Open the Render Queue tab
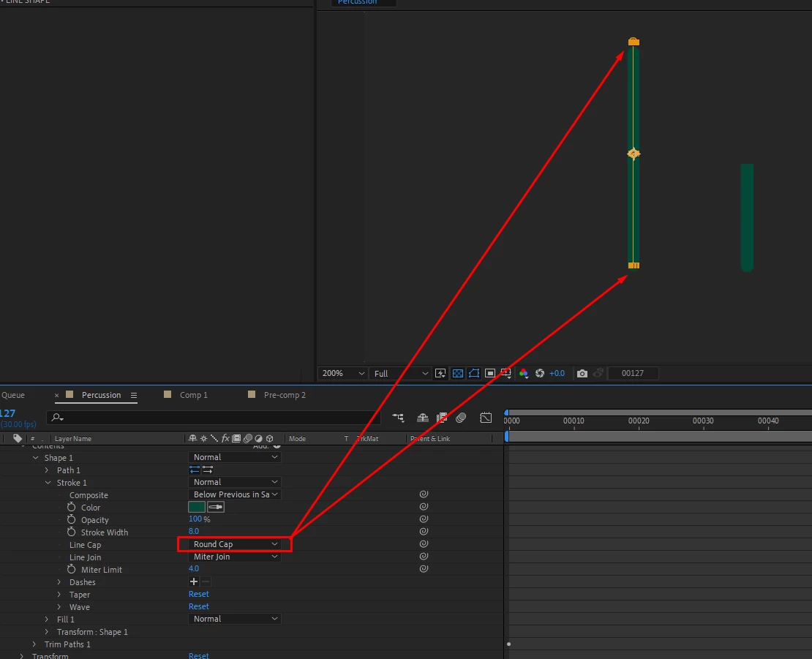The image size is (812, 659). click(x=12, y=395)
